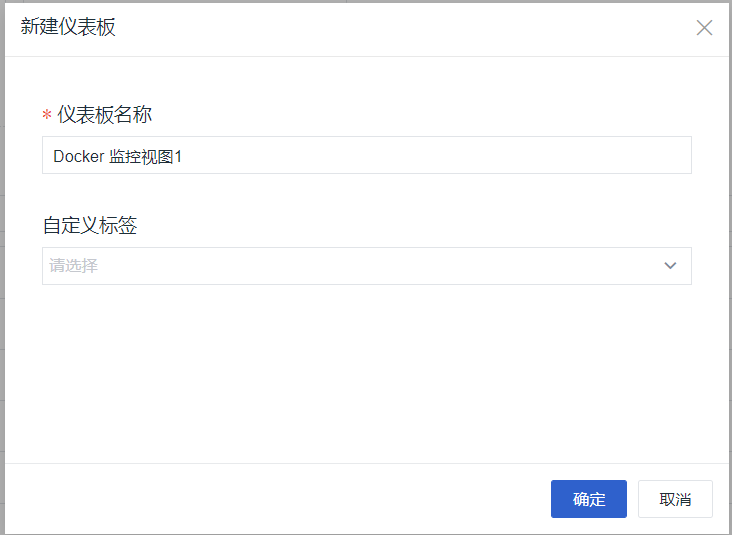Click the 自定义标签 field label

click(x=90, y=225)
